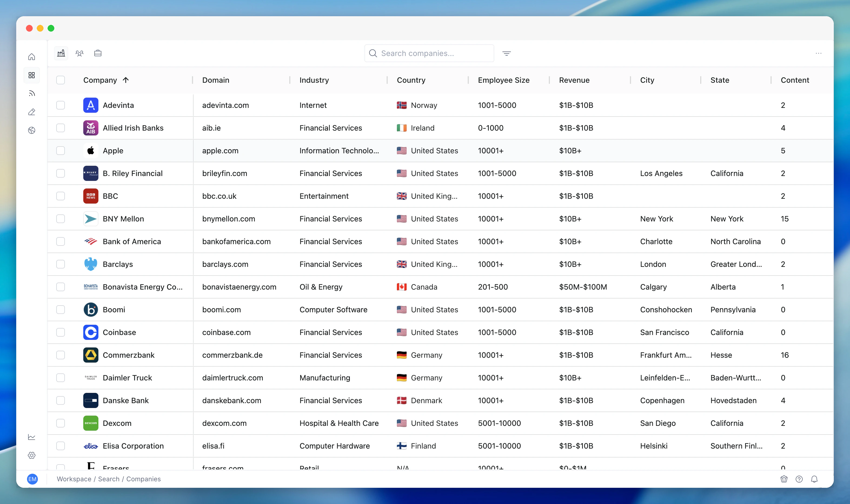
Task: Click the Hovedstaden state cell
Action: click(733, 400)
